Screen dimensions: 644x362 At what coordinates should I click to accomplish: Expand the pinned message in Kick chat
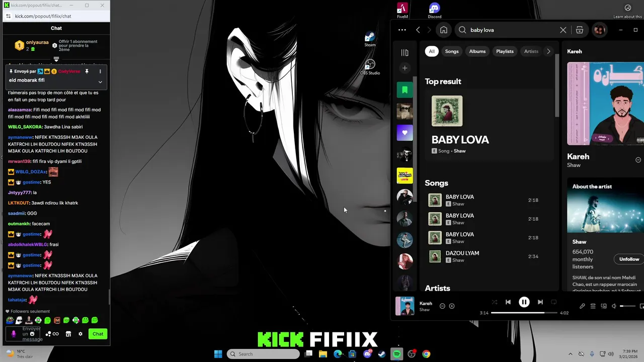click(100, 82)
